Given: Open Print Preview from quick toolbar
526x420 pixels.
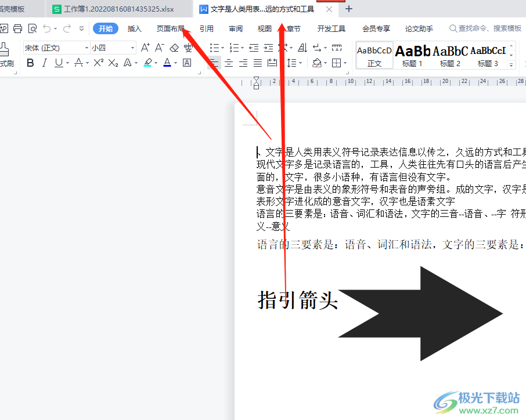Looking at the screenshot, I should coord(33,28).
